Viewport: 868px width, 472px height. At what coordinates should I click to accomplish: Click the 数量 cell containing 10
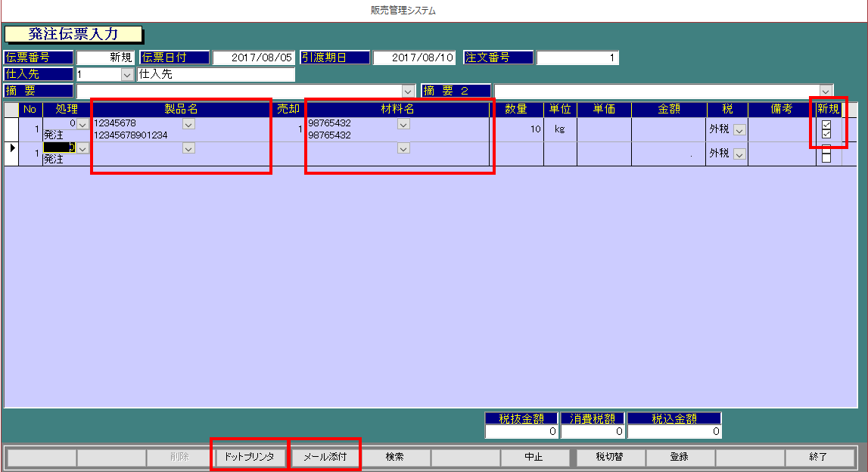pyautogui.click(x=516, y=129)
